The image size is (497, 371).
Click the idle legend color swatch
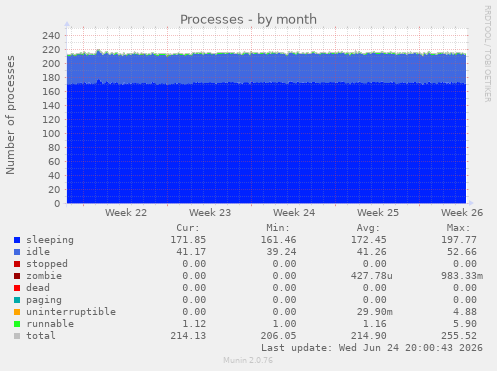(17, 252)
